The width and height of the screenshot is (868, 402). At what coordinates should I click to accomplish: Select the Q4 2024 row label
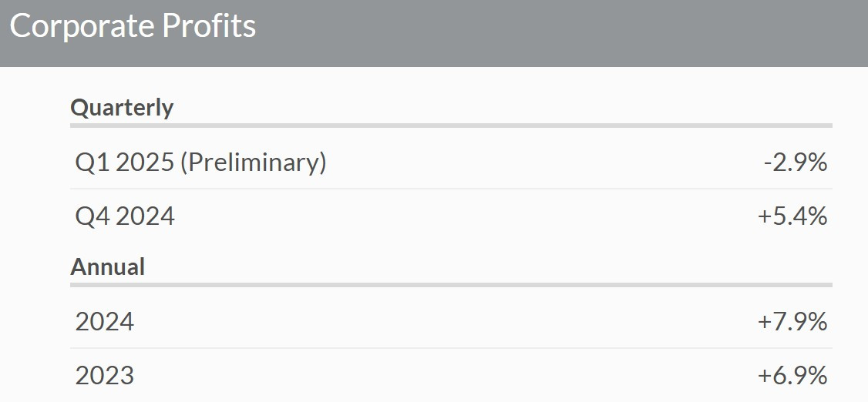tap(125, 216)
